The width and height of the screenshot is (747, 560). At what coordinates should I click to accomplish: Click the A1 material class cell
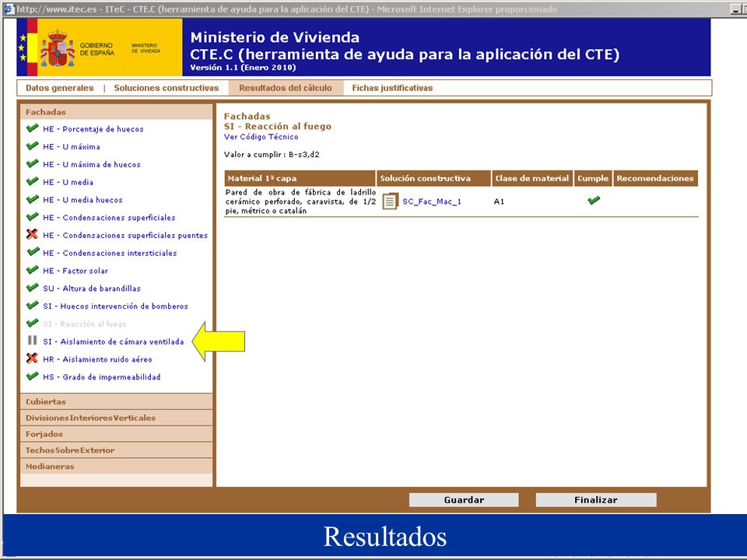499,201
